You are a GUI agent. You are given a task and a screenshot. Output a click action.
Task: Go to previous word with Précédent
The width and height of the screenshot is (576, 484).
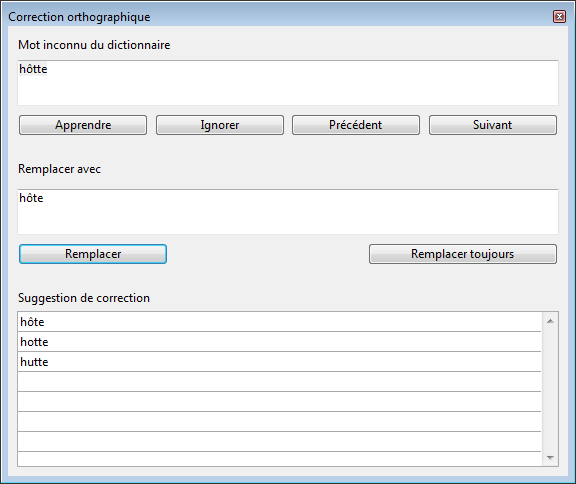click(x=356, y=125)
